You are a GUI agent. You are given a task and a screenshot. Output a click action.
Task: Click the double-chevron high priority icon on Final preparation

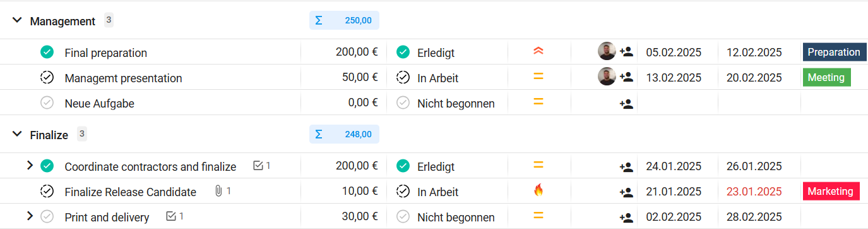click(538, 52)
